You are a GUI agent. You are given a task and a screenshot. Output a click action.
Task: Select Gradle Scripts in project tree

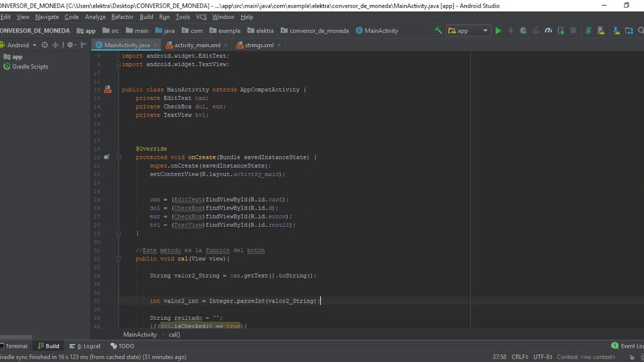(x=26, y=66)
